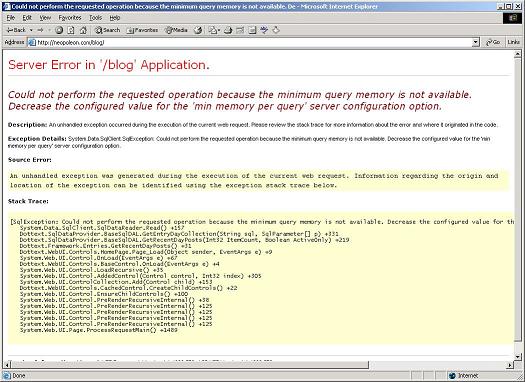Viewport: 525px width, 382px height.
Task: Click the Back navigation button
Action: 16,30
